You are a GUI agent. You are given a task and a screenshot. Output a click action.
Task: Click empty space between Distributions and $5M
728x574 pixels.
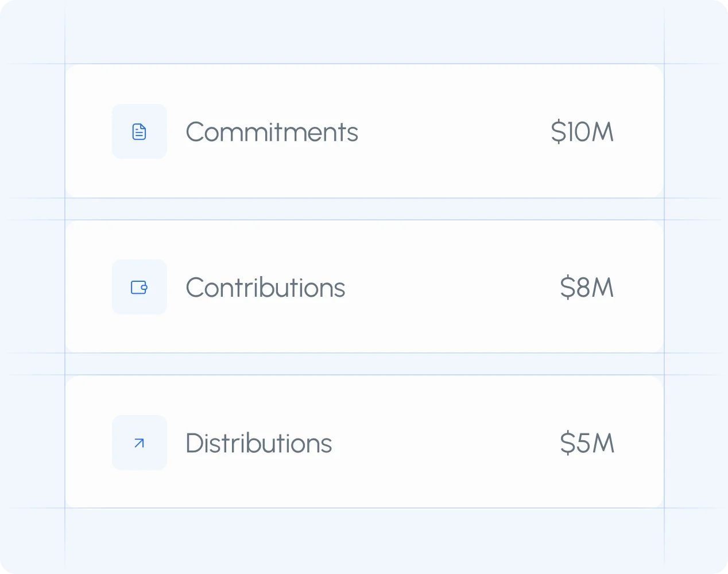pos(448,443)
